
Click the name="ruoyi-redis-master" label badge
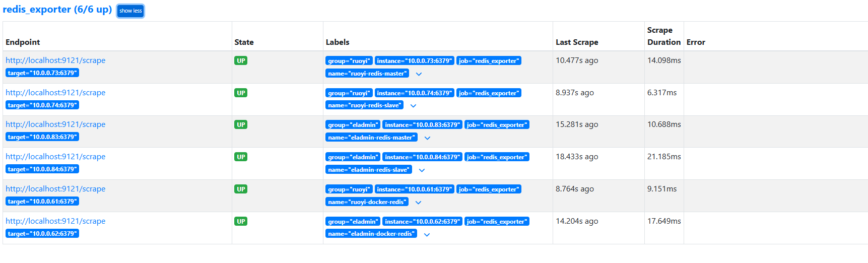click(367, 74)
